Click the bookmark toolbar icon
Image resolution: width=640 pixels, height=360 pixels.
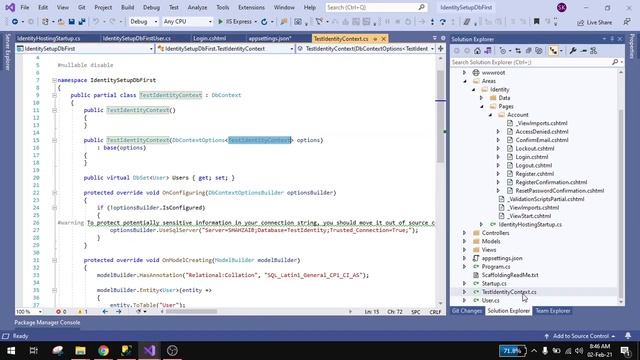(x=536, y=22)
